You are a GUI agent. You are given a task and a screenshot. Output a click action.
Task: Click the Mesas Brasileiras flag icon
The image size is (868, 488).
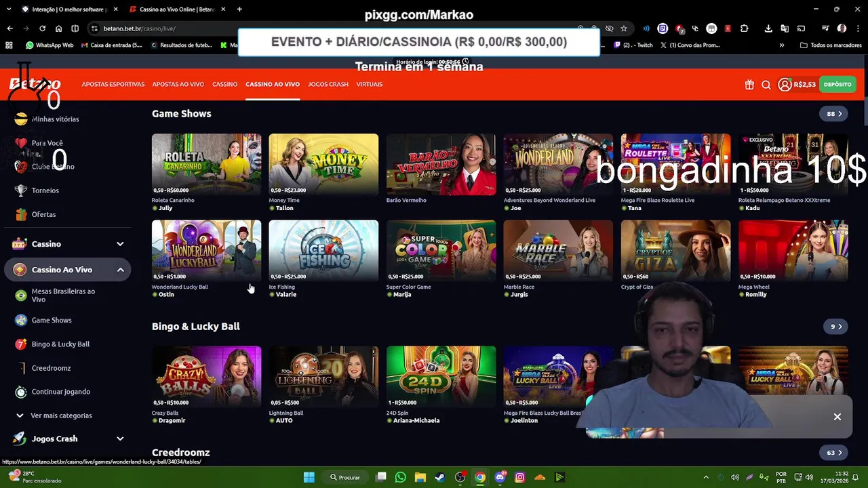click(x=21, y=296)
